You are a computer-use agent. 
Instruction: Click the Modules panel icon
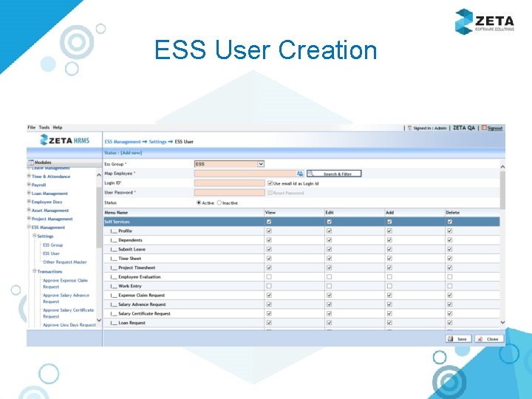[31, 163]
